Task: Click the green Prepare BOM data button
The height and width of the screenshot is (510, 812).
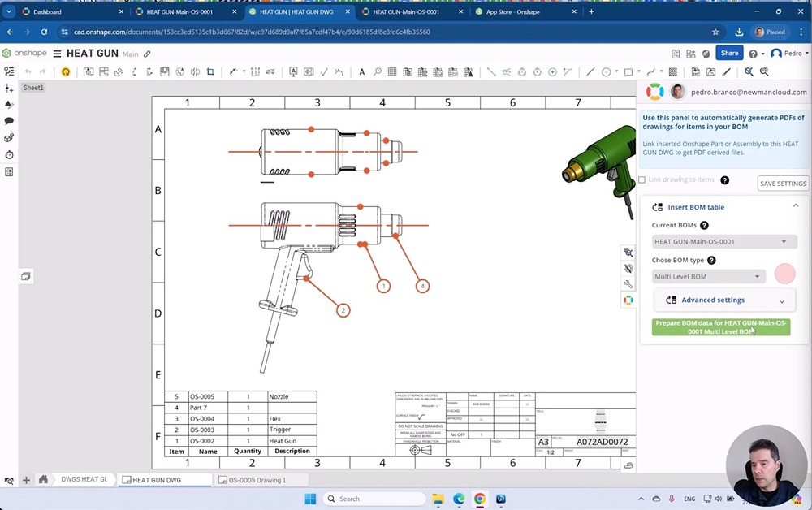Action: (721, 327)
